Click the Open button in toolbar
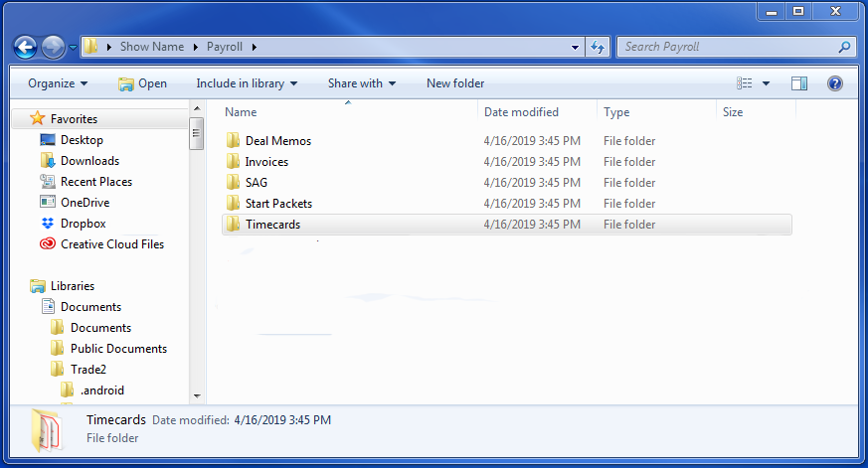The image size is (868, 468). tap(142, 83)
